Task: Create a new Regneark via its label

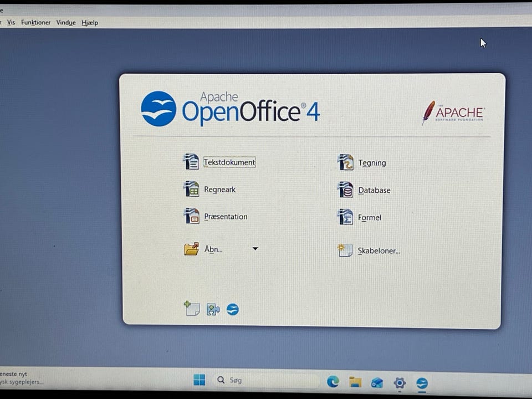Action: (220, 190)
